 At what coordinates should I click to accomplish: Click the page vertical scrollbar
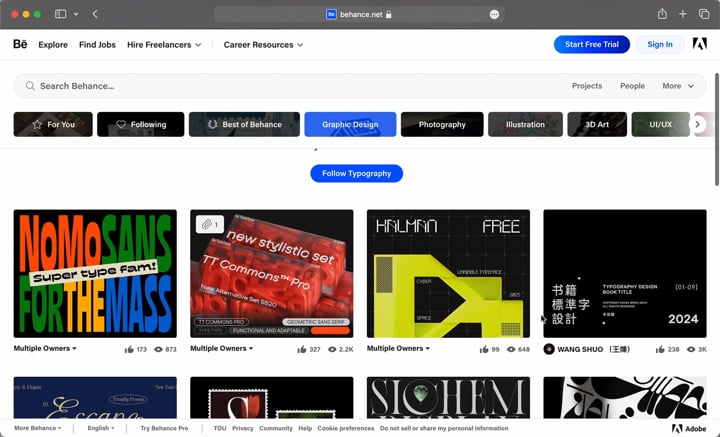pyautogui.click(x=717, y=129)
